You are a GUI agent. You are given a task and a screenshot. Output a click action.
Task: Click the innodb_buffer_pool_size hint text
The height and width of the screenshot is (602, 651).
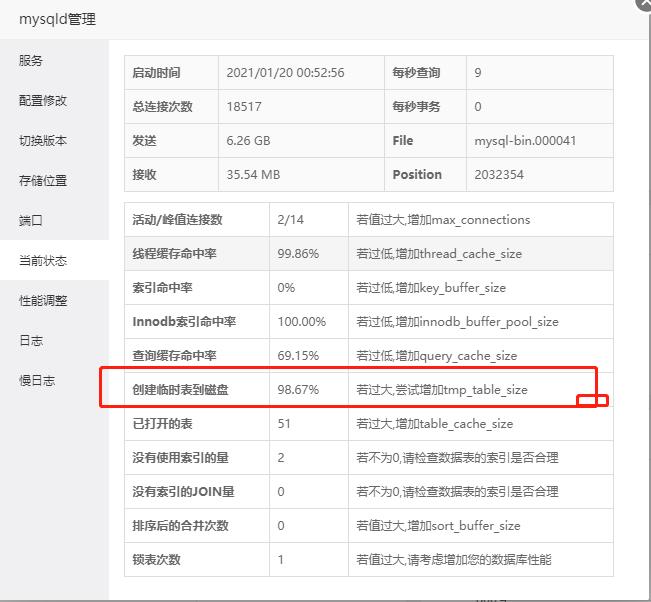[x=457, y=322]
